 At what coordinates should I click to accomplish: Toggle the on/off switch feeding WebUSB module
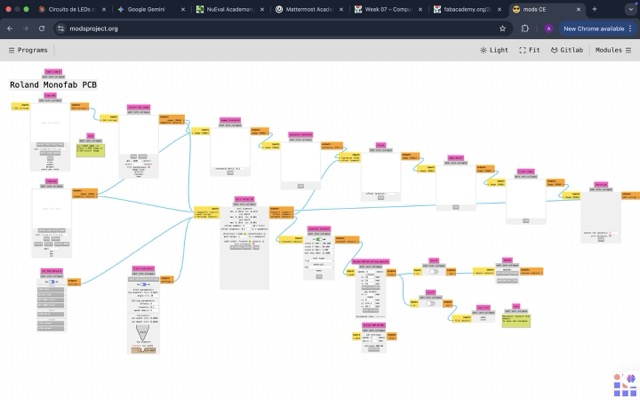coord(434,271)
